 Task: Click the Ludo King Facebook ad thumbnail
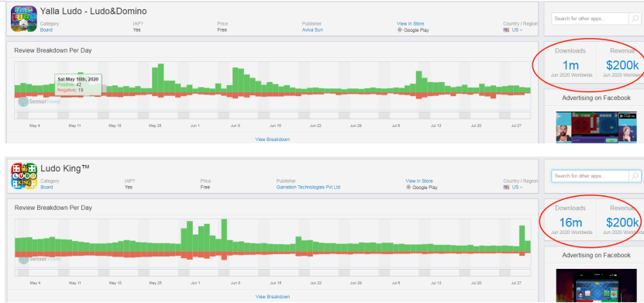[x=596, y=286]
